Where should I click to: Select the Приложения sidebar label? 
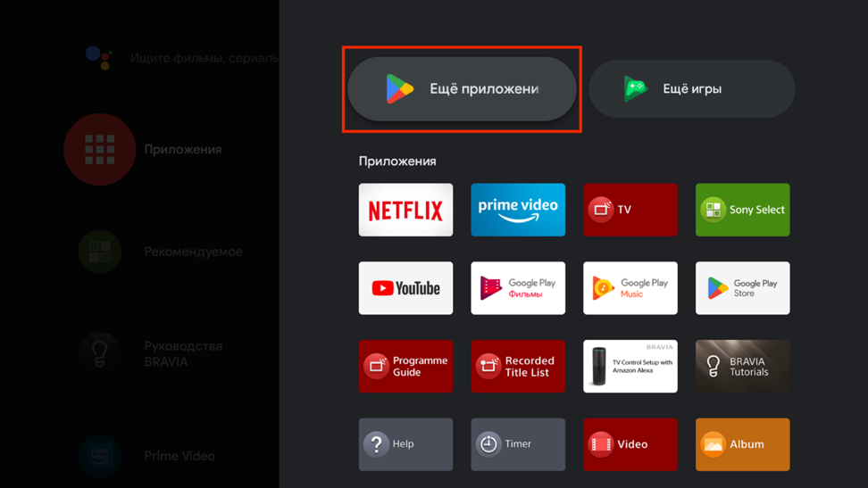coord(183,149)
